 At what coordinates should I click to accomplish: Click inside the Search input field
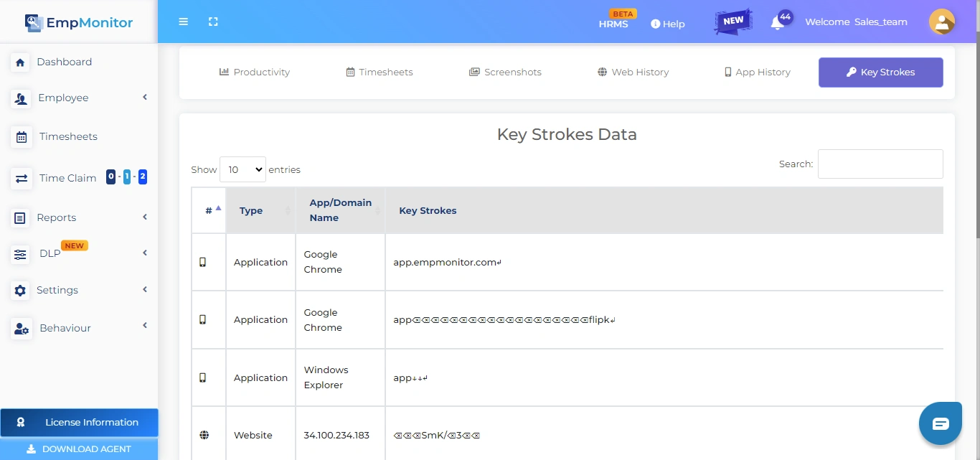pos(880,164)
